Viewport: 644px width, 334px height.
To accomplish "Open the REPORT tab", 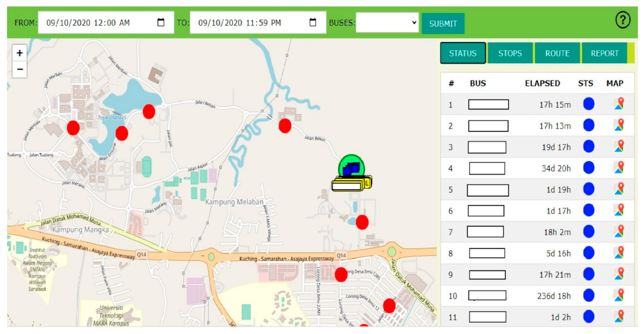I will (604, 53).
